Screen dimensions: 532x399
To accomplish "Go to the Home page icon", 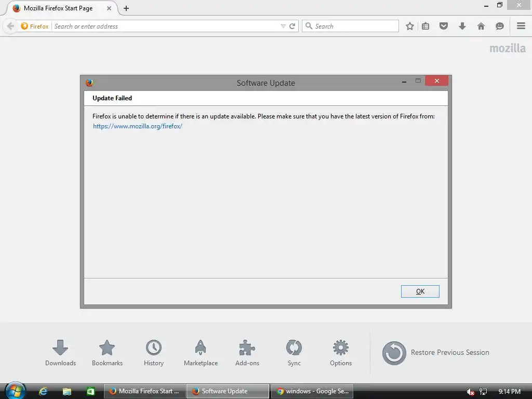I will click(x=481, y=26).
